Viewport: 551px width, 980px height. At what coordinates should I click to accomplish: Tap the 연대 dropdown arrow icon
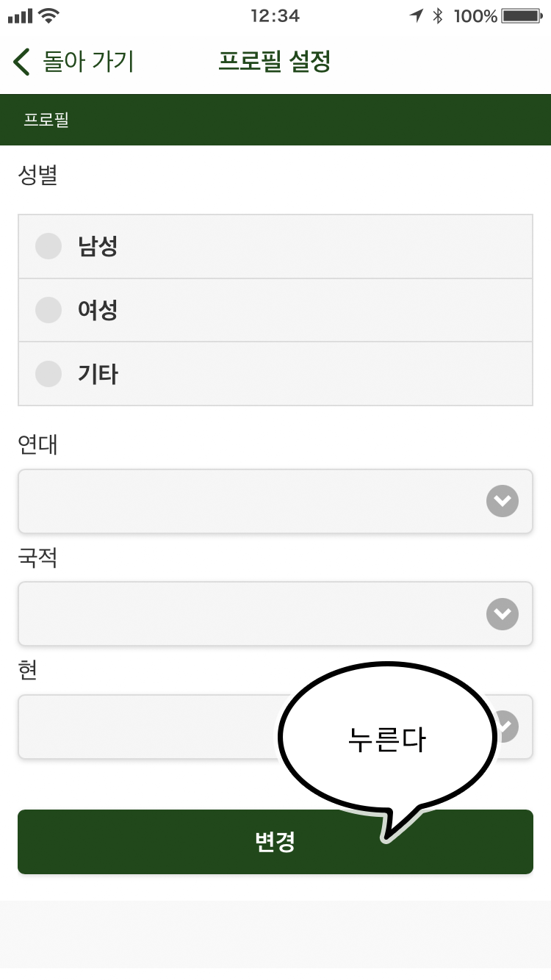(x=503, y=501)
